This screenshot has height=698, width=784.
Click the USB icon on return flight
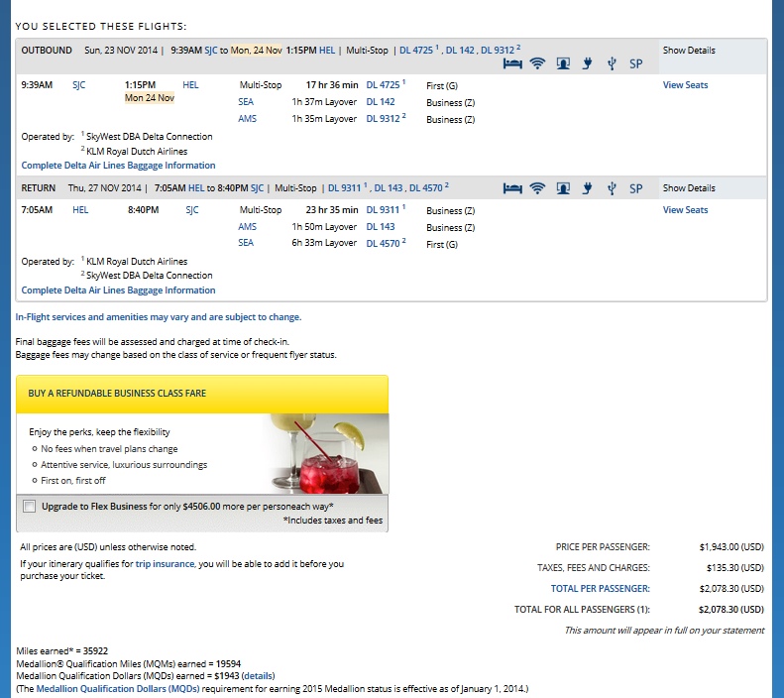pos(611,187)
